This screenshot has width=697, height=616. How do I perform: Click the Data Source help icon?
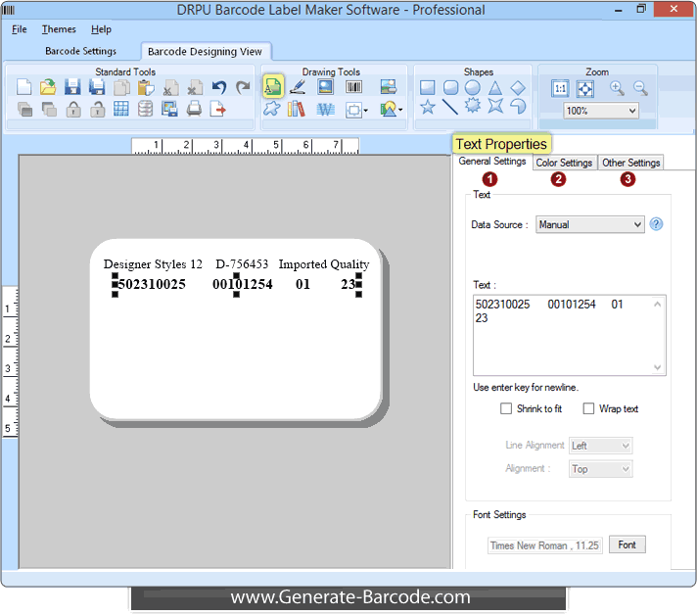[x=657, y=224]
